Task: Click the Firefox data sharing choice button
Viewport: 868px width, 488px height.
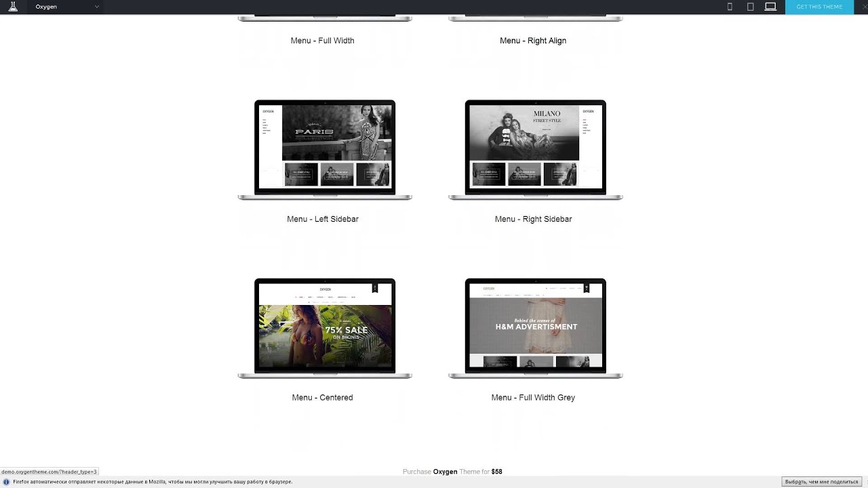Action: (821, 482)
